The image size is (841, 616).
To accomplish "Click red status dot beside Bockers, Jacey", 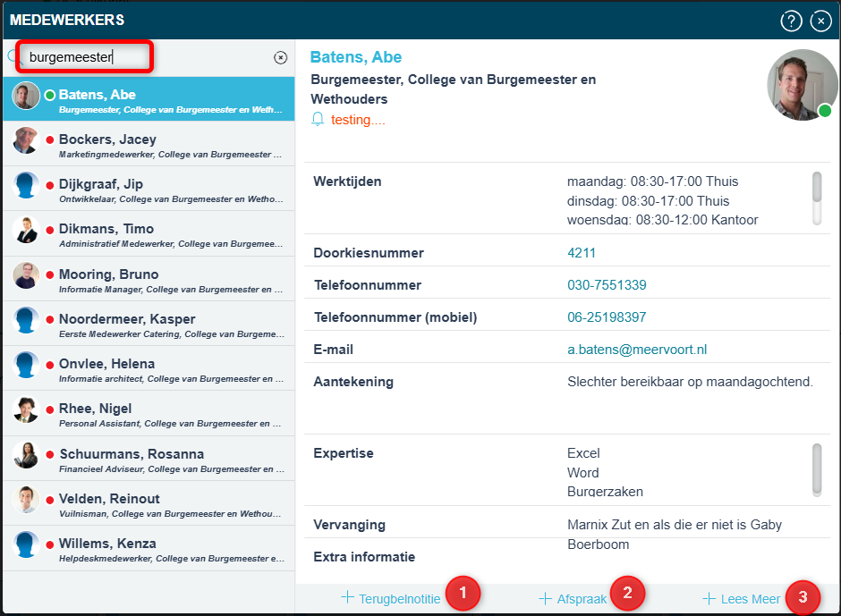I will click(x=50, y=140).
